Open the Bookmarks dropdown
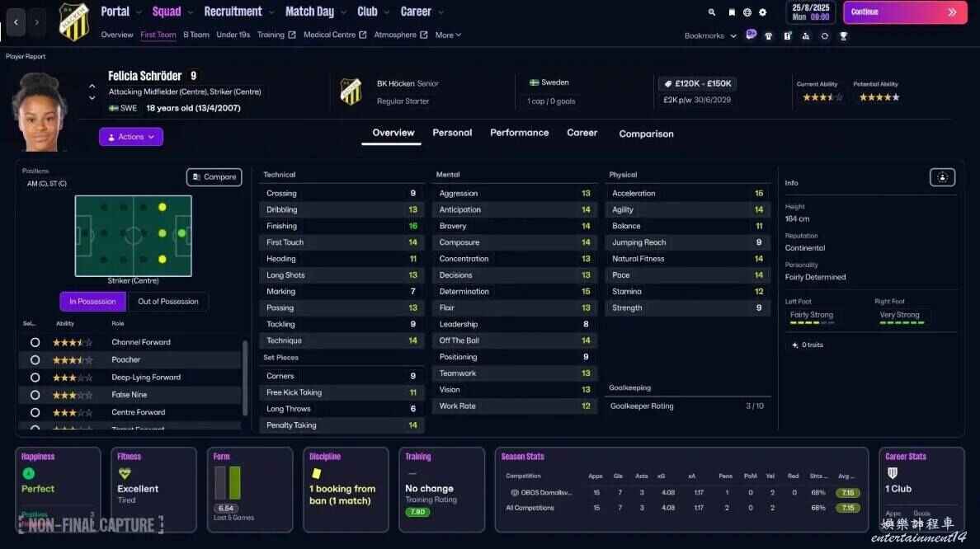This screenshot has width=980, height=549. (x=709, y=36)
